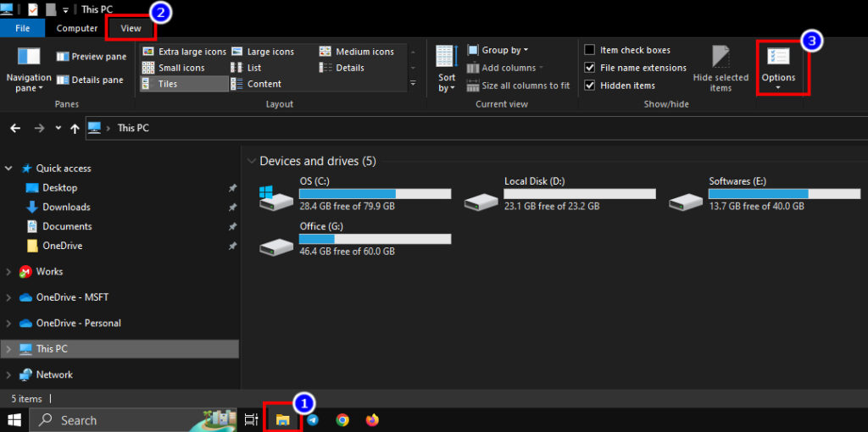Screen dimensions: 868x432
Task: Switch layout to Small icons
Action: point(173,68)
